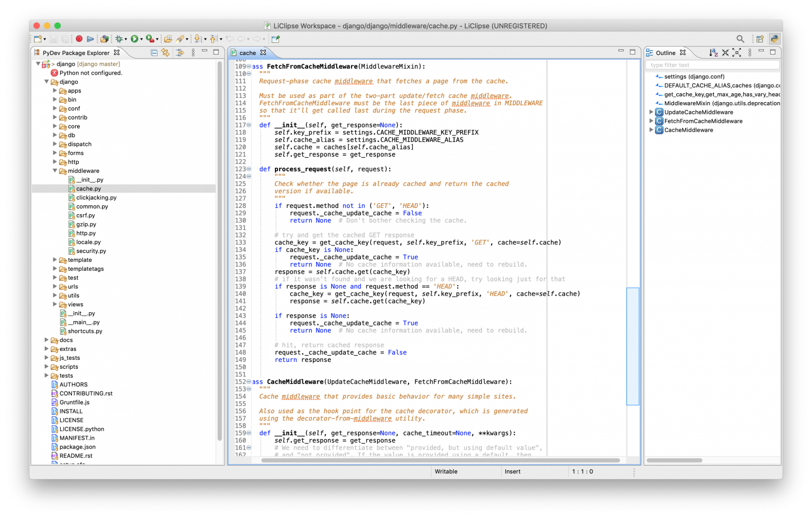Toggle Insert mode in the status bar
This screenshot has height=518, width=812.
[512, 471]
